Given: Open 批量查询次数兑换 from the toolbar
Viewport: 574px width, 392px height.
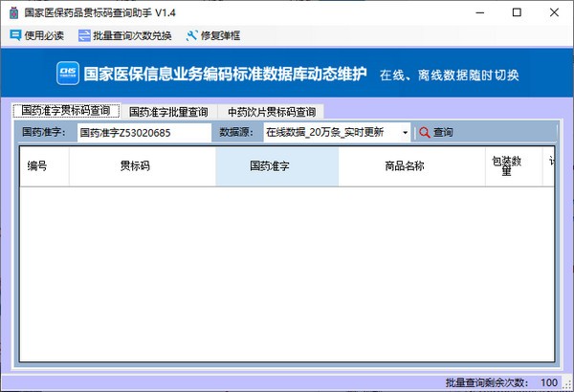Looking at the screenshot, I should pyautogui.click(x=124, y=35).
